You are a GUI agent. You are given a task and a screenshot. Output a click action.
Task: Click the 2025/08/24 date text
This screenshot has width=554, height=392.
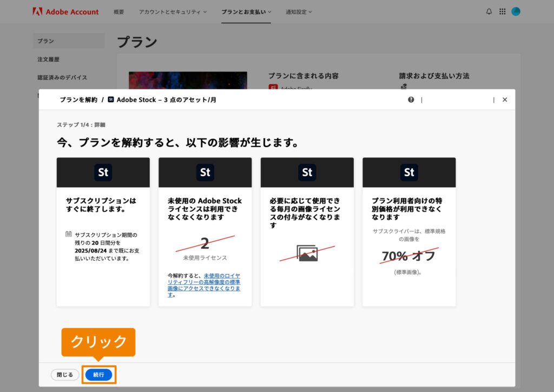coord(90,251)
